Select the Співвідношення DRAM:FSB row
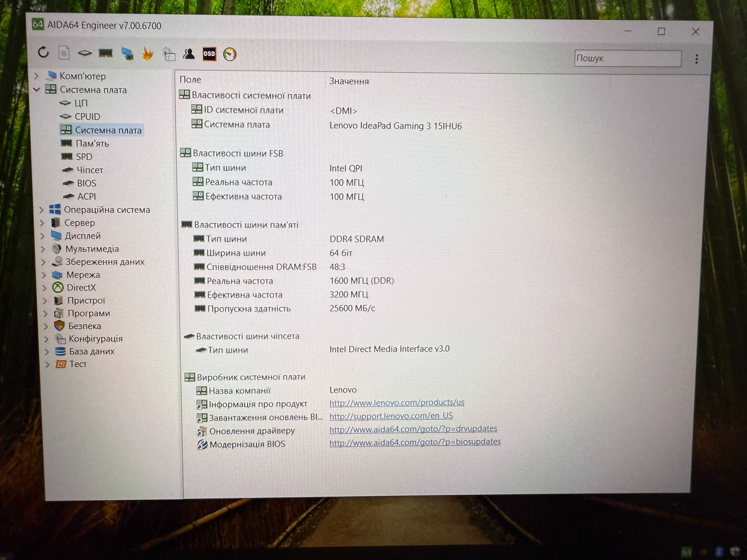This screenshot has height=560, width=747. pos(262,267)
